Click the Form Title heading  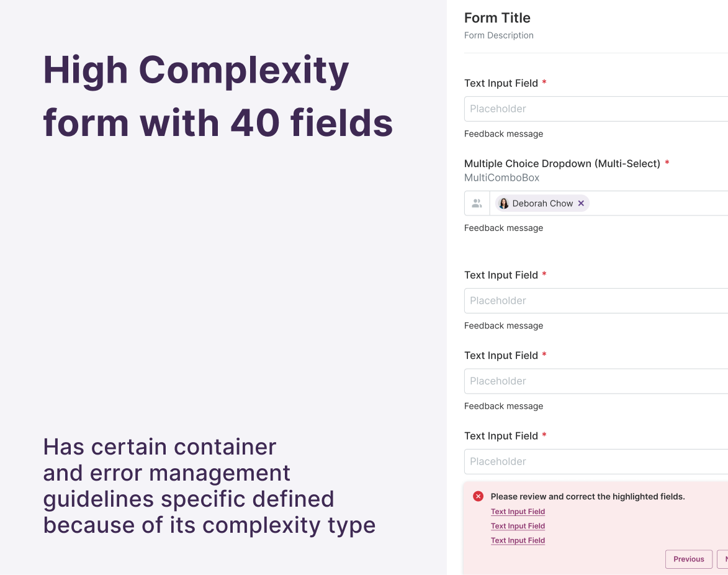pyautogui.click(x=497, y=17)
